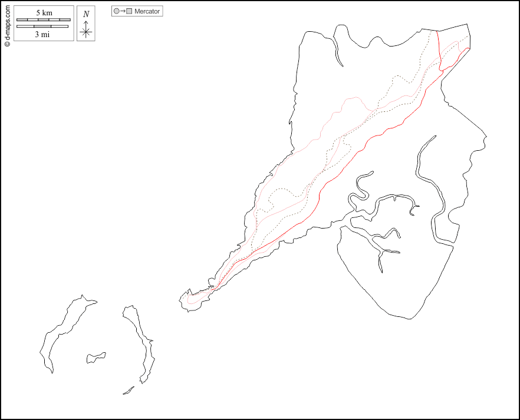Click the small central island between the arcs

96,357
